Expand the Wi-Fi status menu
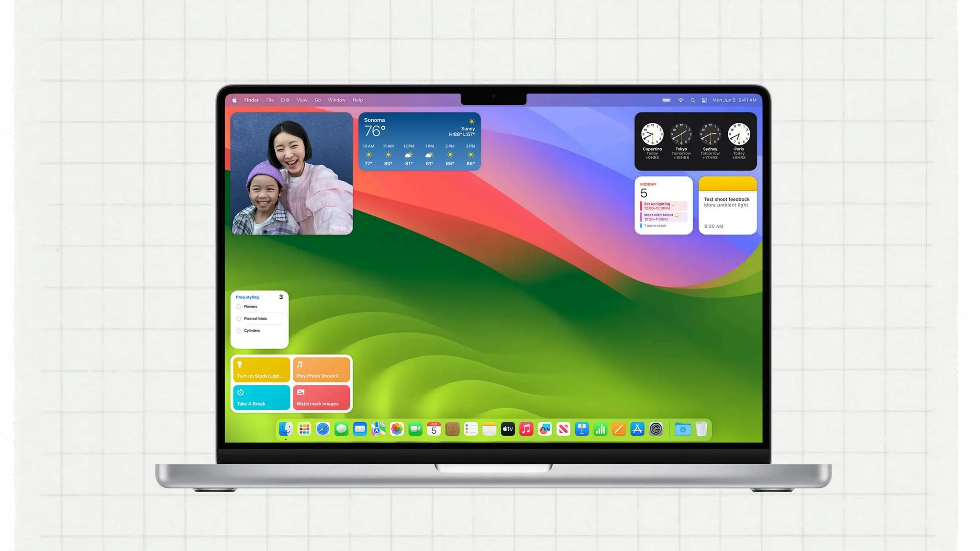The width and height of the screenshot is (980, 551). pyautogui.click(x=680, y=100)
